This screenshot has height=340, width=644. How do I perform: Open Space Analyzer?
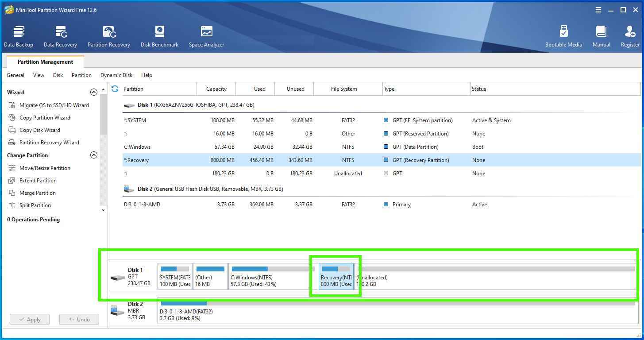(x=206, y=36)
